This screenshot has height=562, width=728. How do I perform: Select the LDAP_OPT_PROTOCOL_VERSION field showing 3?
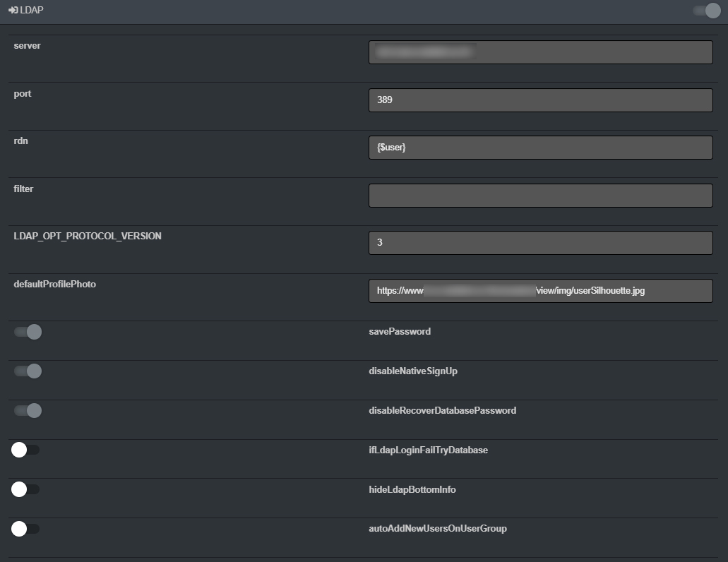click(x=540, y=242)
